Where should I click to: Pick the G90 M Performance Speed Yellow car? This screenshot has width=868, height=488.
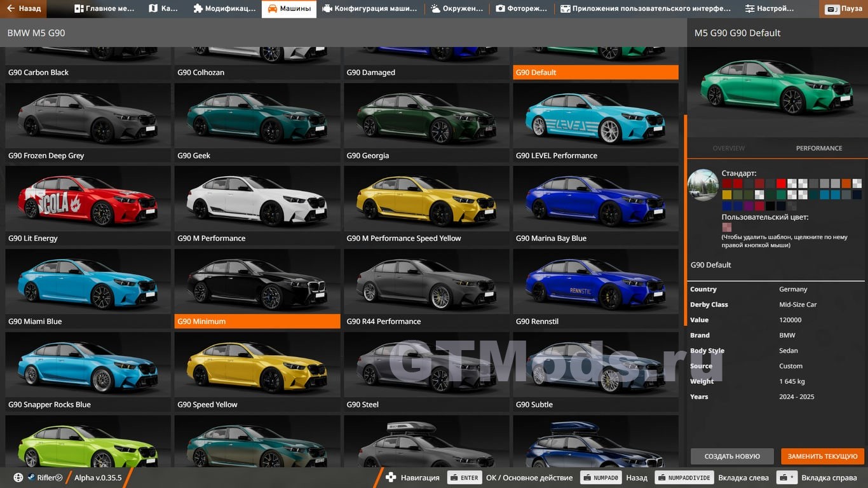pyautogui.click(x=426, y=206)
